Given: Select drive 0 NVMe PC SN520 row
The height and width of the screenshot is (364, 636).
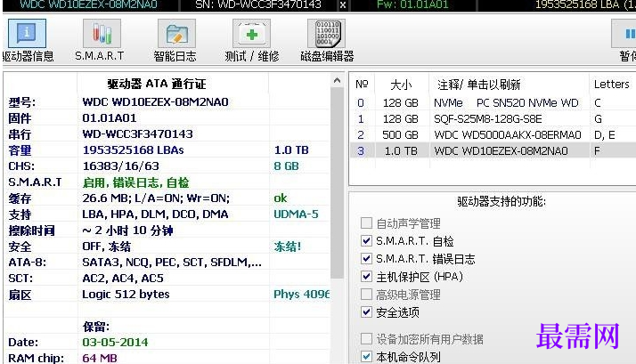Looking at the screenshot, I should pos(493,103).
